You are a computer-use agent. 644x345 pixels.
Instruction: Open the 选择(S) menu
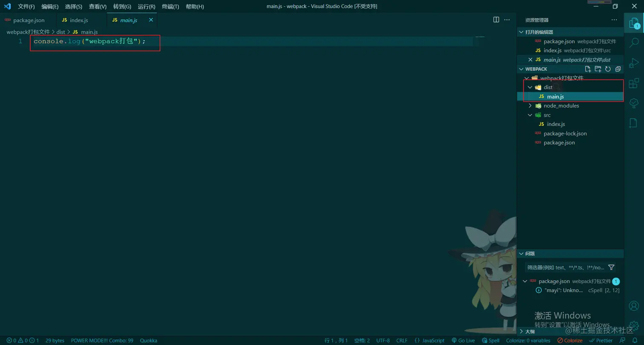click(x=74, y=7)
